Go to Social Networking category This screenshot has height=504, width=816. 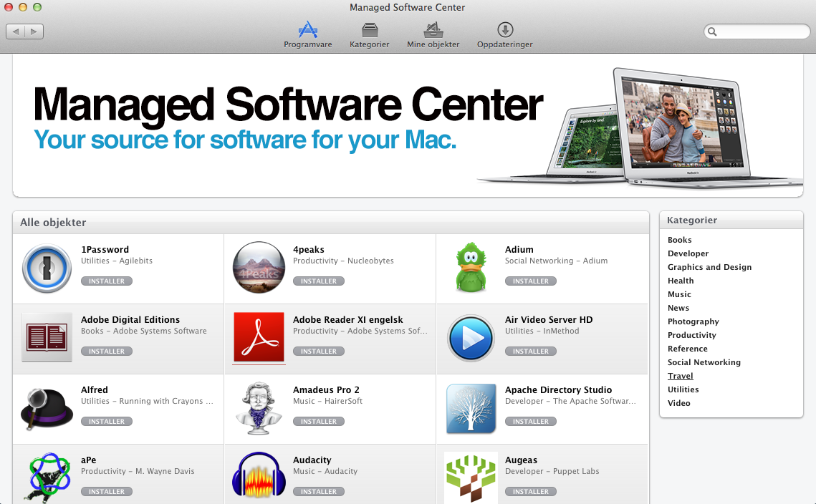pos(704,362)
